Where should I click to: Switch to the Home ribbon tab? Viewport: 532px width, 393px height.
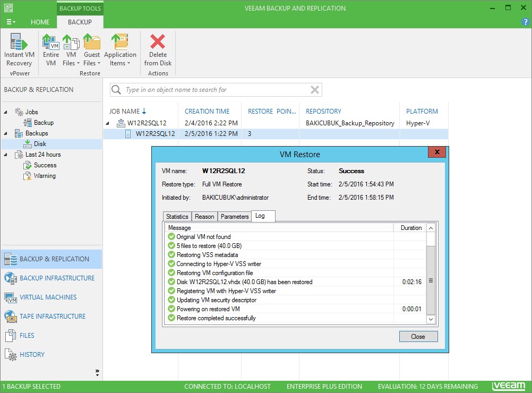tap(40, 22)
